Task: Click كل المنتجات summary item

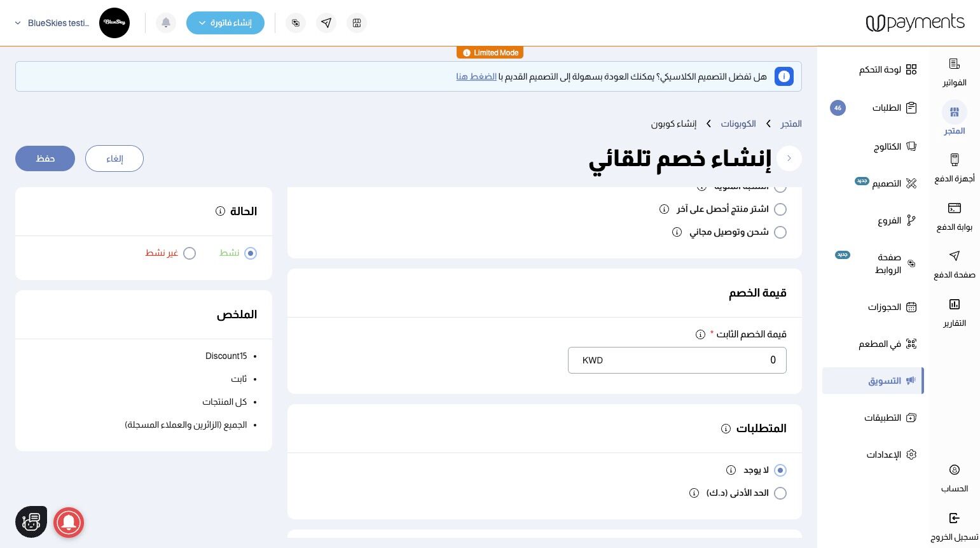Action: click(224, 402)
